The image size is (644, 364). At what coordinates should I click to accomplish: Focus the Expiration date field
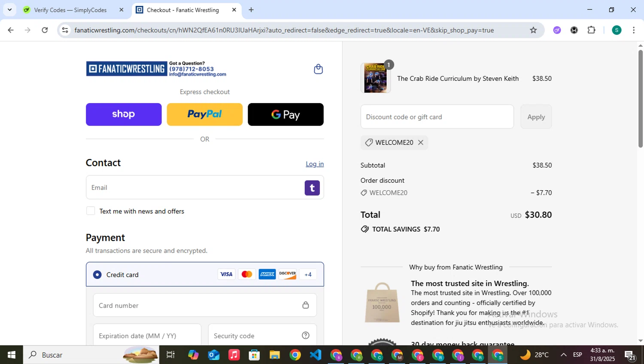[x=147, y=336]
